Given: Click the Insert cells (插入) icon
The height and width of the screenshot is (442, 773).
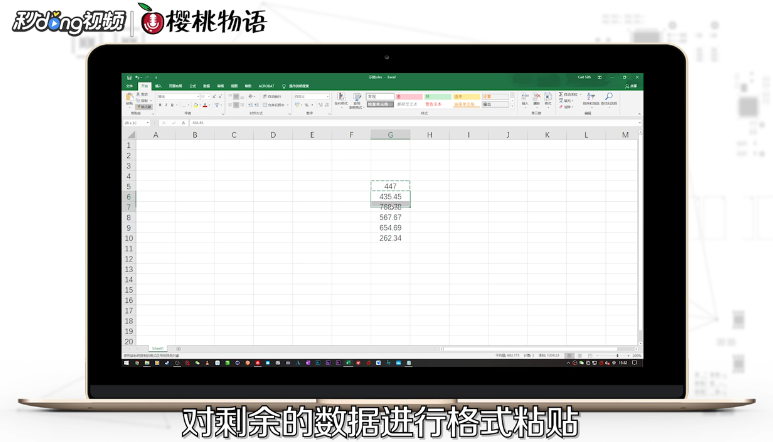Looking at the screenshot, I should point(525,99).
